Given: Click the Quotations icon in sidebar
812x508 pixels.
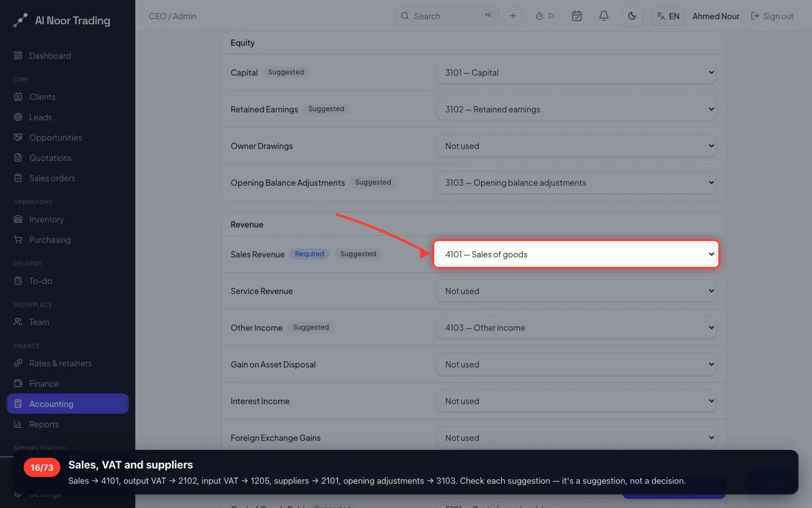Looking at the screenshot, I should coord(18,157).
